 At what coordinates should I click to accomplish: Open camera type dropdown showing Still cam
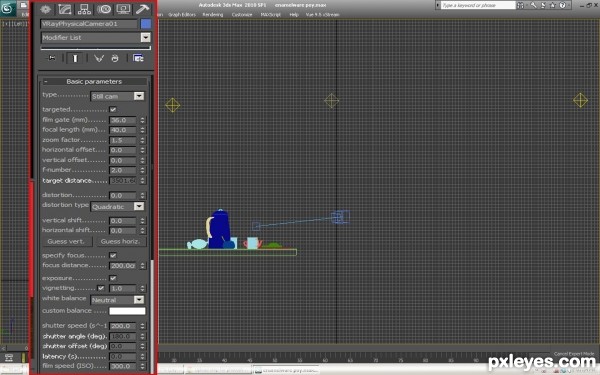pyautogui.click(x=117, y=96)
